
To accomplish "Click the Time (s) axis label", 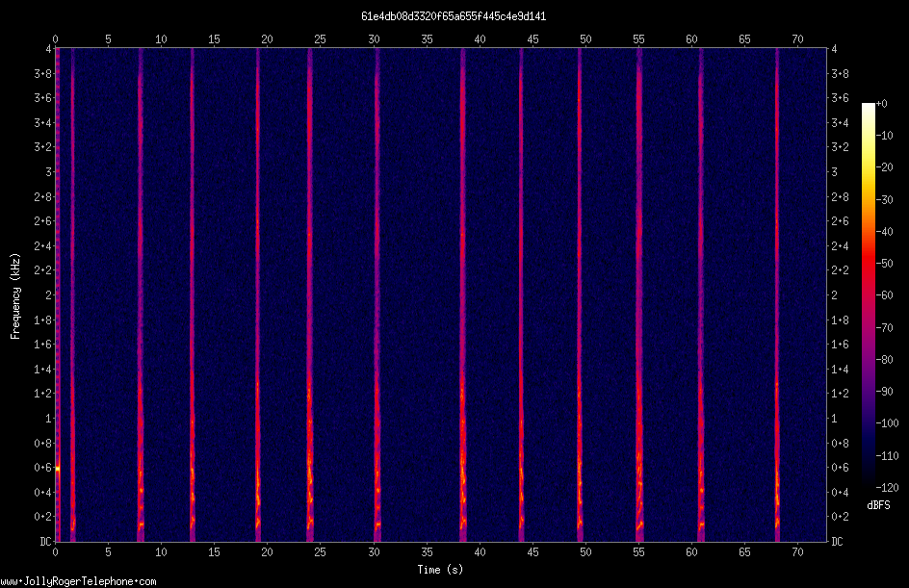I will [440, 570].
